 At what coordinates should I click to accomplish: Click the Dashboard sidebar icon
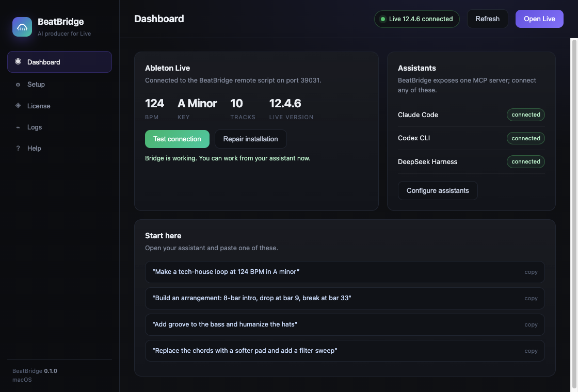tap(18, 61)
